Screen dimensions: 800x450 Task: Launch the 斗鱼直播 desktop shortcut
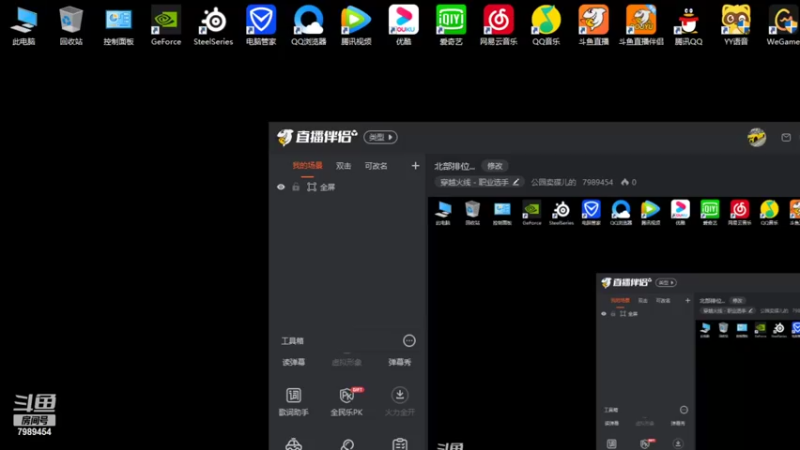(x=593, y=26)
